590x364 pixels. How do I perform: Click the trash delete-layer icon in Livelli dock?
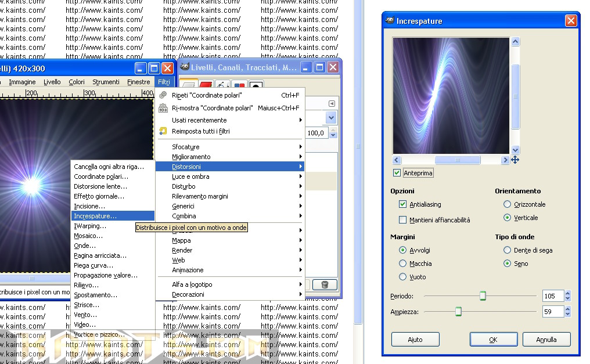(x=325, y=284)
